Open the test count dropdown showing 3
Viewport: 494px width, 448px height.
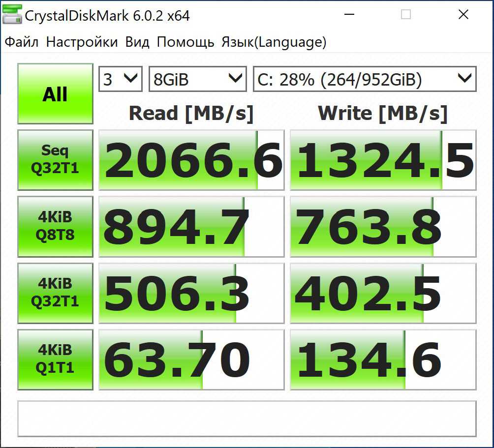pos(121,79)
